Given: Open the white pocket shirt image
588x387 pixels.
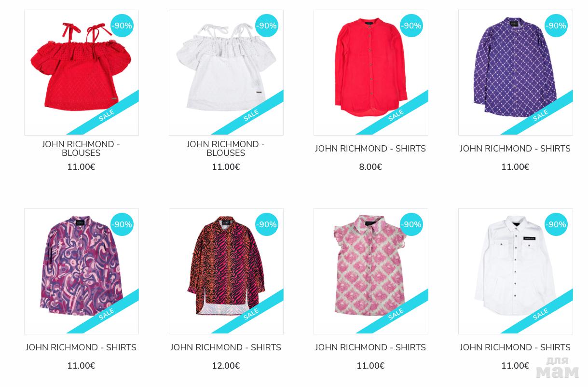Looking at the screenshot, I should tap(516, 271).
